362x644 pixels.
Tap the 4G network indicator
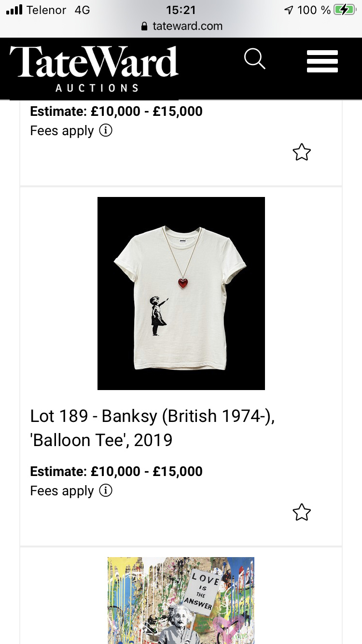(82, 10)
